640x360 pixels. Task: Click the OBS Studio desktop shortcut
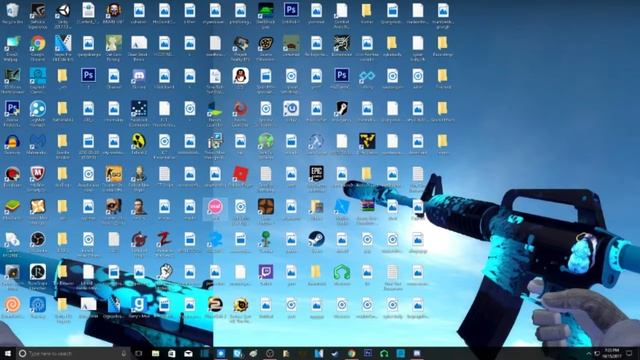coord(38,240)
